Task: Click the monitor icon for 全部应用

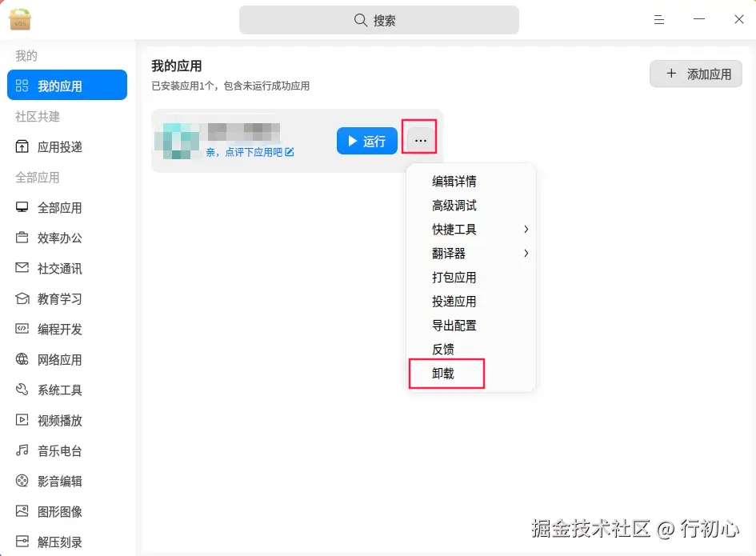Action: [22, 207]
